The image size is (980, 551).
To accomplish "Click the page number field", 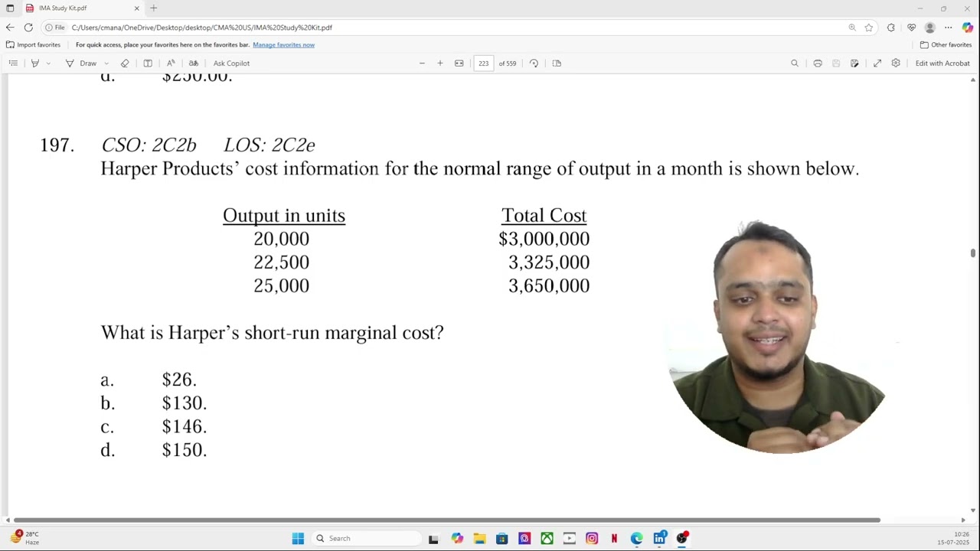I will coord(484,63).
